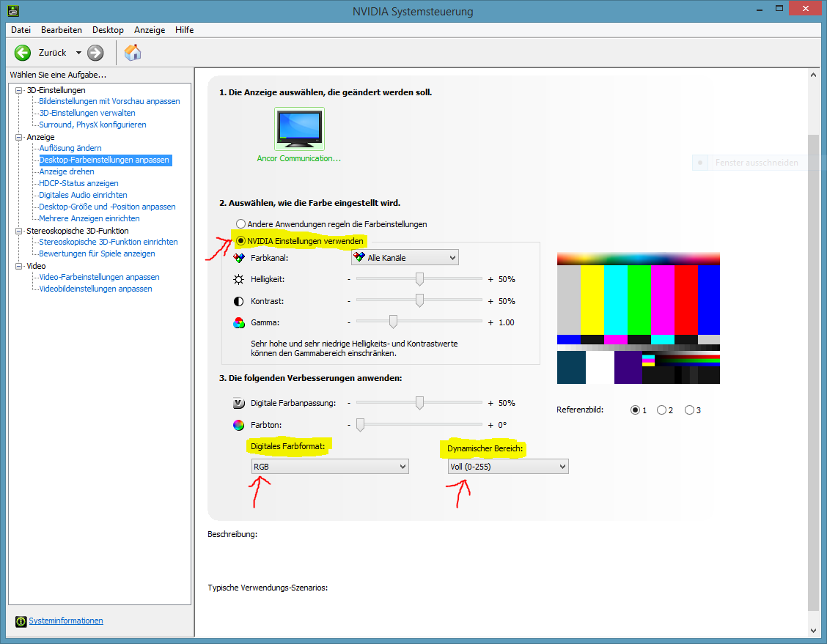
Task: Click the green Zurück back arrow
Action: (x=23, y=53)
